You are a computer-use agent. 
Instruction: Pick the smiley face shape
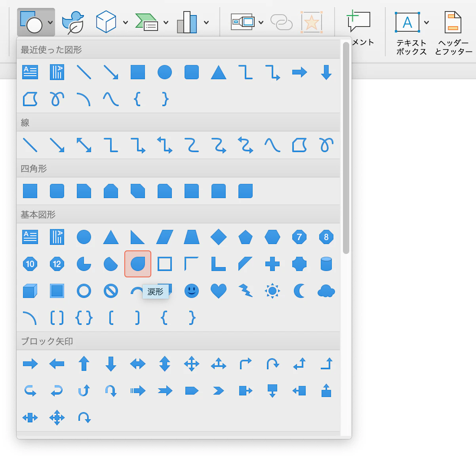(192, 291)
